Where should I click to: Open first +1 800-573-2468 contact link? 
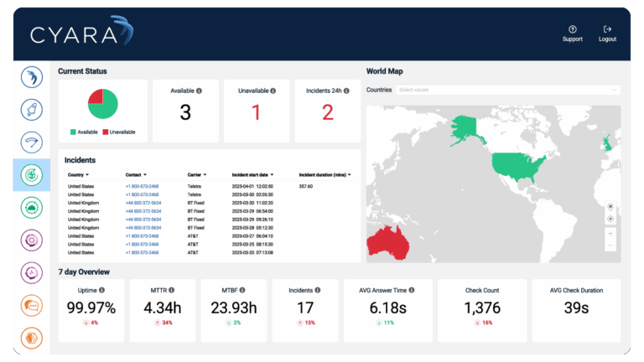[142, 186]
